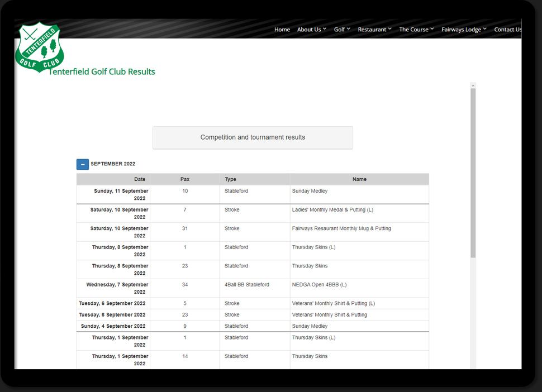
Task: Open Sunday Medley on 11 September
Action: (x=310, y=191)
